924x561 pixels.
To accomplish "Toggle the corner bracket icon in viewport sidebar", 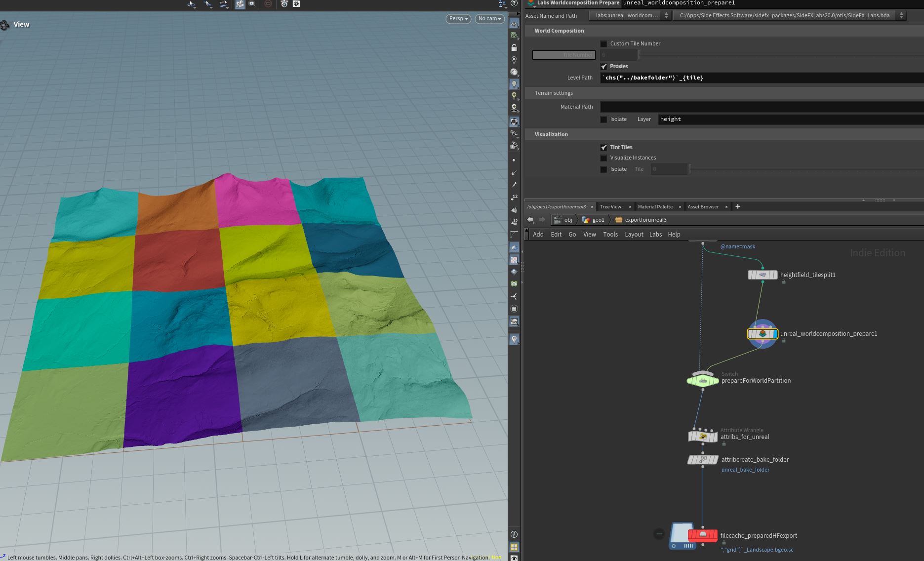I will [514, 234].
